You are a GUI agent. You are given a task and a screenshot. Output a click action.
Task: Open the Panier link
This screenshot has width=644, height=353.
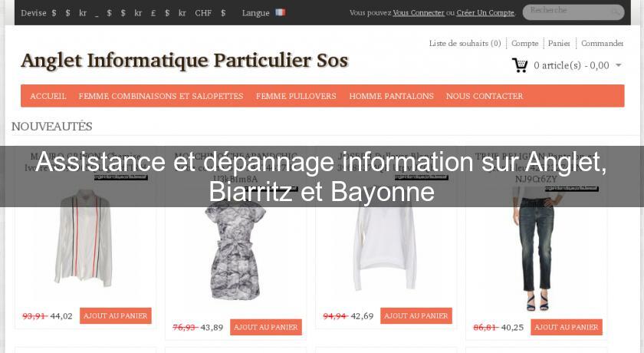(x=559, y=43)
